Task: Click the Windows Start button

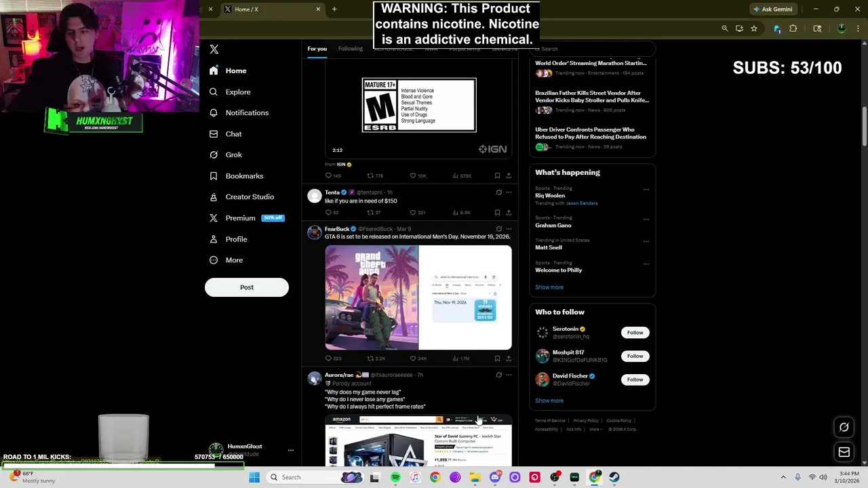Action: 254,477
